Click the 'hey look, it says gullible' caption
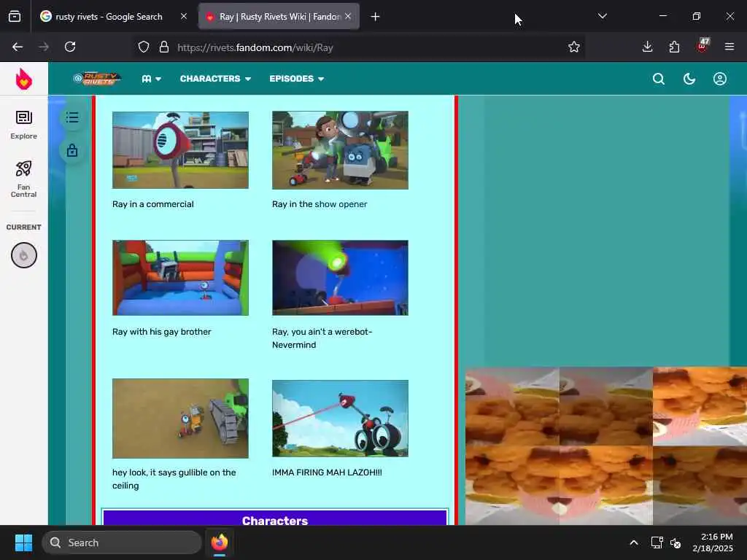Screen dimensions: 747x560 (174, 479)
